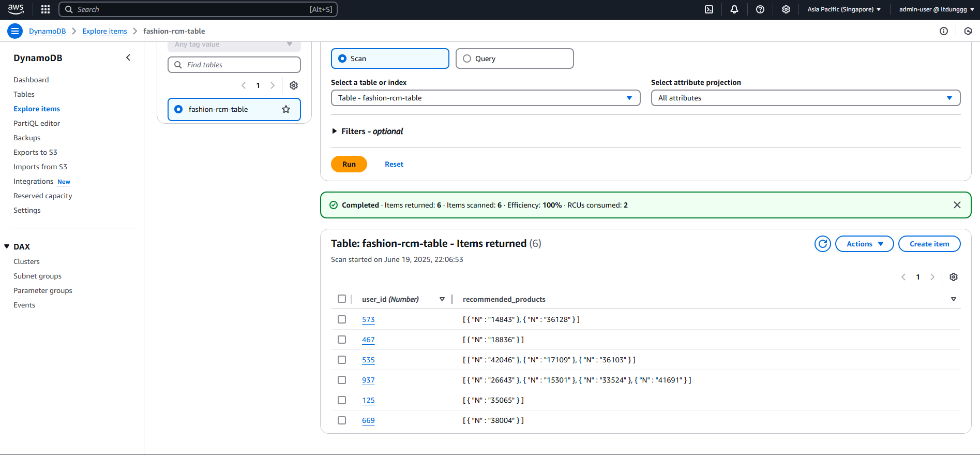
Task: Open the DynamoDB breadcrumb link
Action: pyautogui.click(x=48, y=31)
